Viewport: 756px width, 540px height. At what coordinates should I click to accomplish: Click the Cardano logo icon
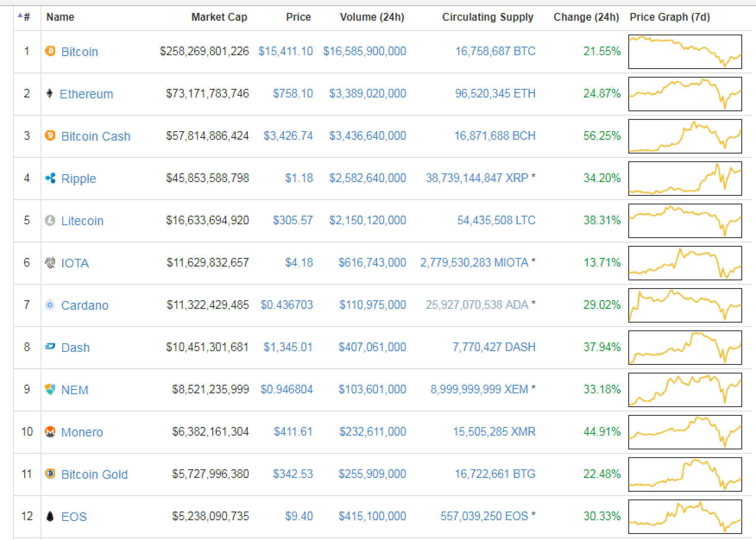coord(50,305)
